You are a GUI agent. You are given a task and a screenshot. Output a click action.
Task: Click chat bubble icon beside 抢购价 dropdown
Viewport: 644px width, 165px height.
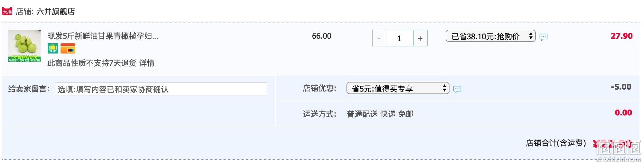click(x=544, y=37)
